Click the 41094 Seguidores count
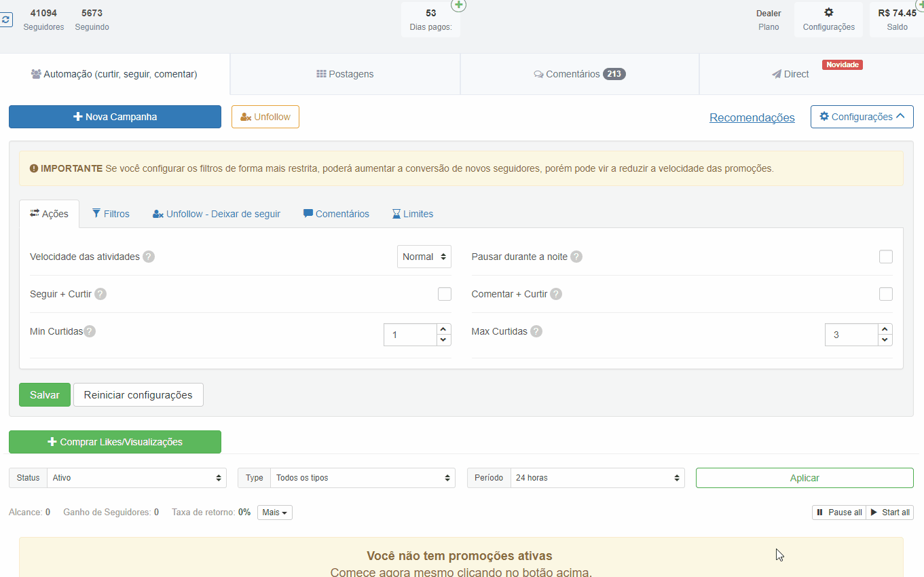The height and width of the screenshot is (577, 924). (x=43, y=20)
